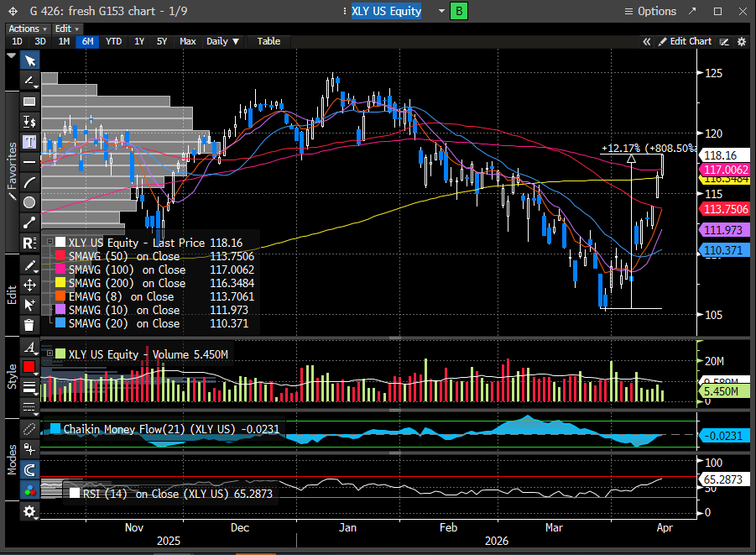Switch to YTD range
Viewport: 756px width, 555px height.
coord(114,41)
